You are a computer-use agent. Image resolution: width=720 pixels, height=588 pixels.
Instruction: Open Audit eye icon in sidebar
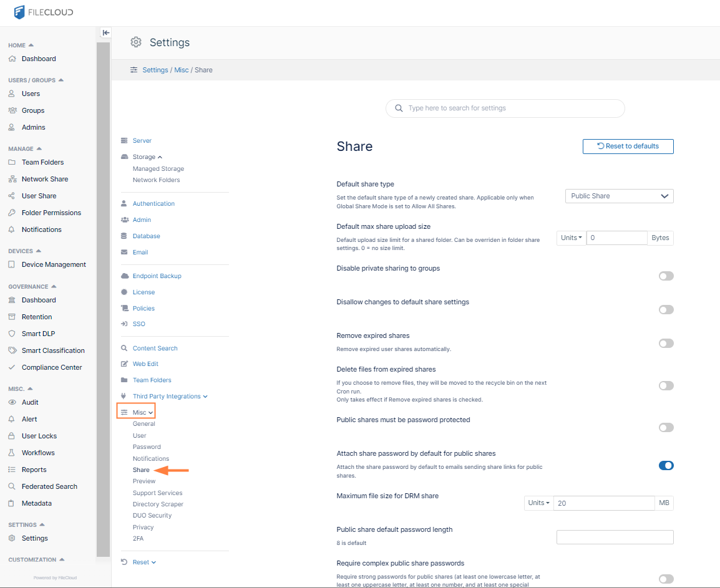pyautogui.click(x=12, y=402)
